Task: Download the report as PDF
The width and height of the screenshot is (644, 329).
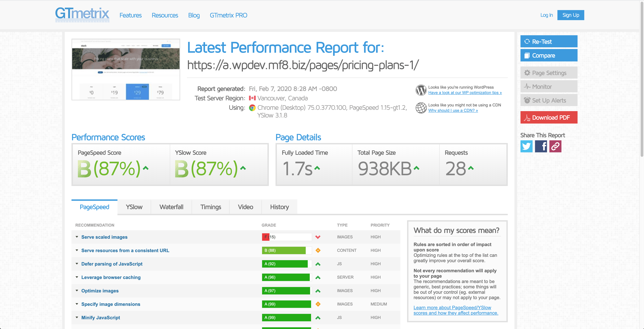Action: pos(549,117)
